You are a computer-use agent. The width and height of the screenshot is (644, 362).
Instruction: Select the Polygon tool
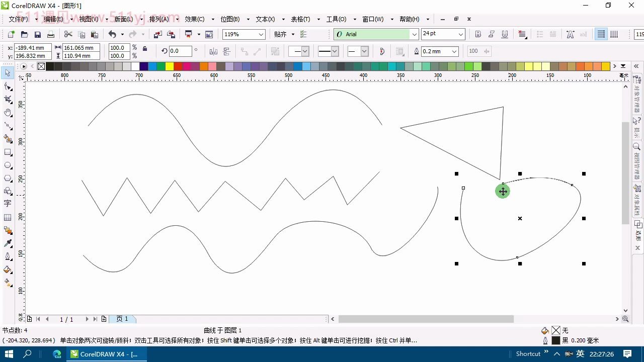(x=8, y=178)
